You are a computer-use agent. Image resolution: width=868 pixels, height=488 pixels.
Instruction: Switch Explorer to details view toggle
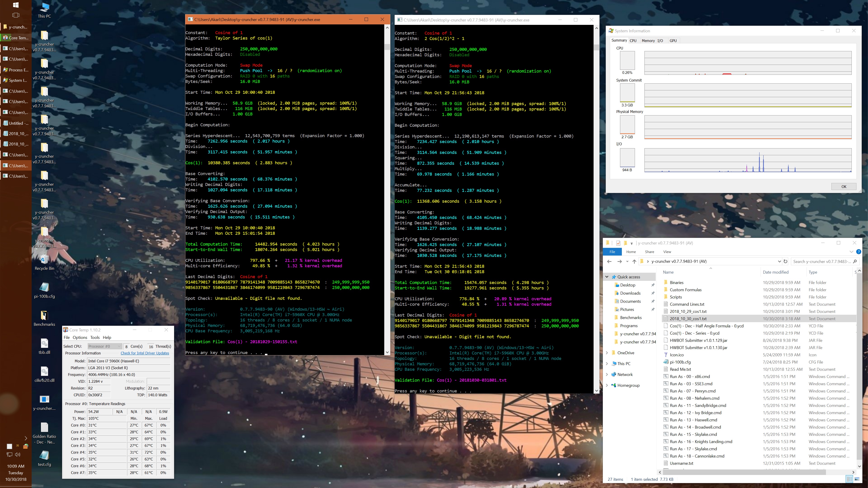pyautogui.click(x=849, y=479)
